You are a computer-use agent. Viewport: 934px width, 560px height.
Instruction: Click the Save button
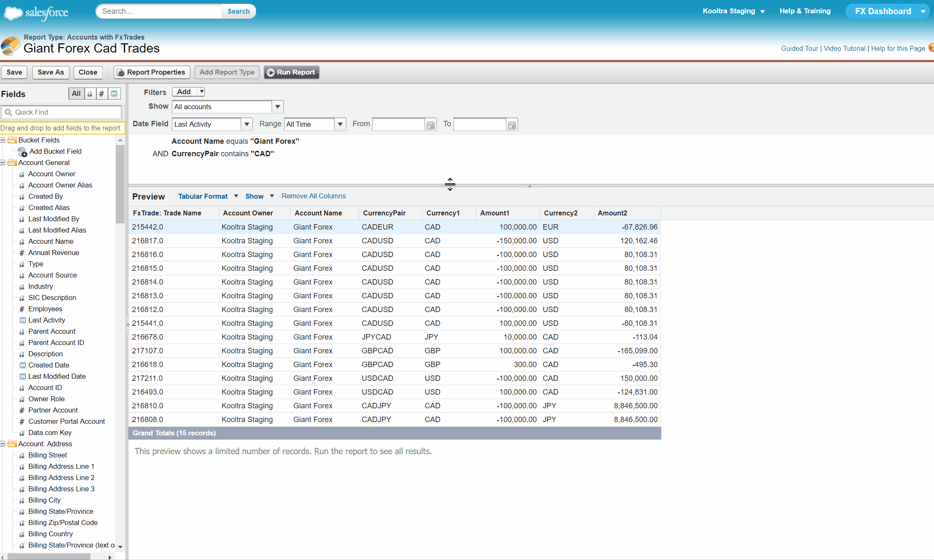(14, 72)
